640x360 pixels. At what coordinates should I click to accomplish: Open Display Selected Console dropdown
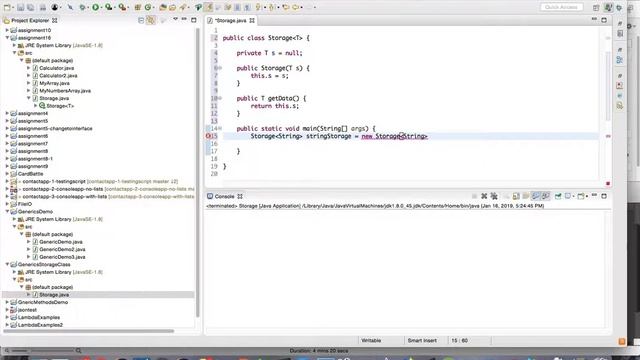[573, 196]
